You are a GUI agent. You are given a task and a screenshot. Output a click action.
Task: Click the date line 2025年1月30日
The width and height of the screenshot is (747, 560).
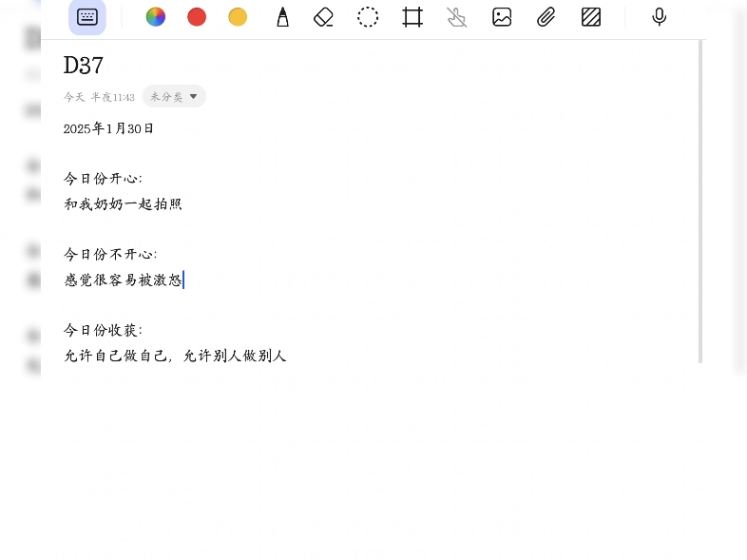click(108, 128)
